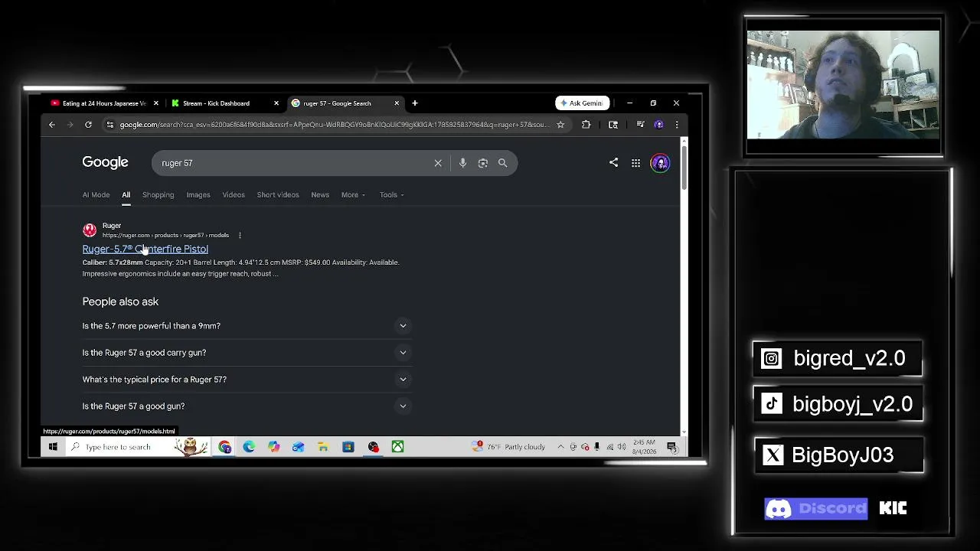Open the three-dot menu beside Ruger result

pyautogui.click(x=240, y=235)
